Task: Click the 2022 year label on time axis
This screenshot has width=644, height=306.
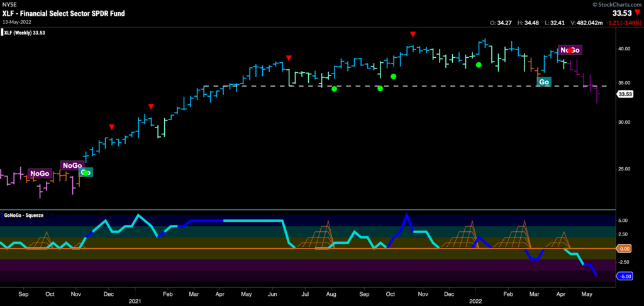Action: coord(475,301)
